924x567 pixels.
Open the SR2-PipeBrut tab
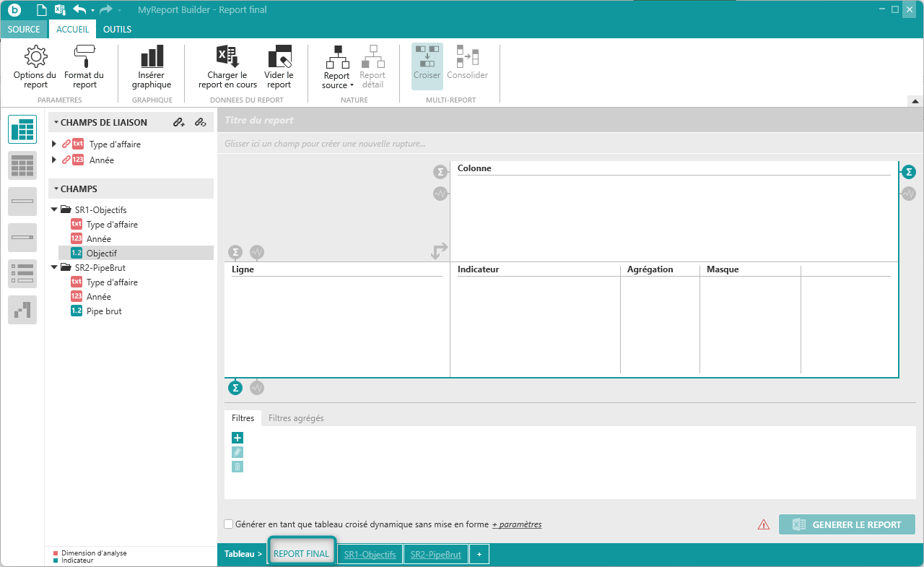pyautogui.click(x=435, y=555)
